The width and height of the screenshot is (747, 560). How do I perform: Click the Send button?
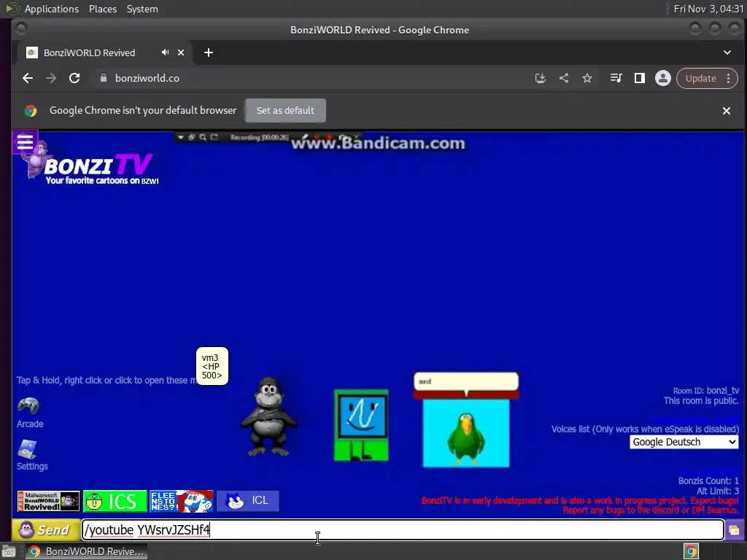[46, 530]
